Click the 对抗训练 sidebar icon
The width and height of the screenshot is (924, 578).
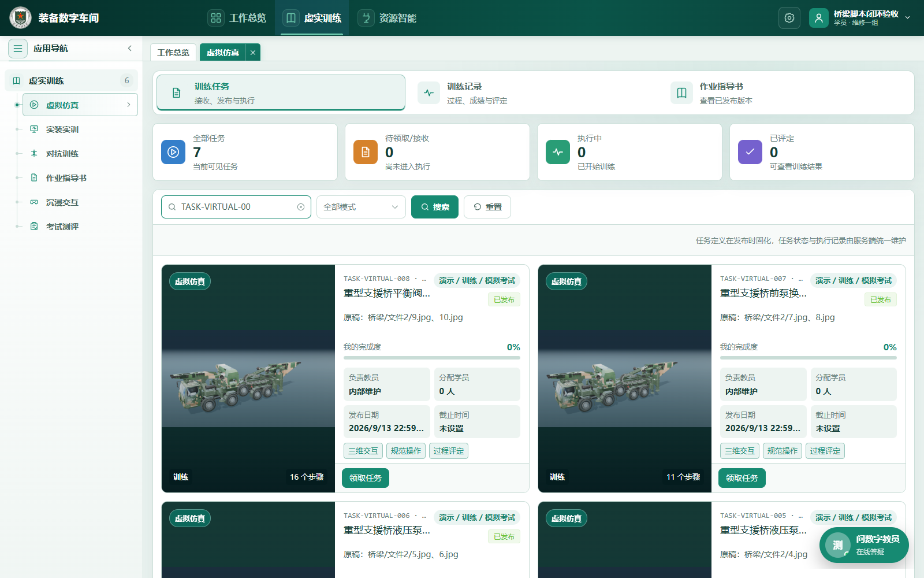(34, 154)
